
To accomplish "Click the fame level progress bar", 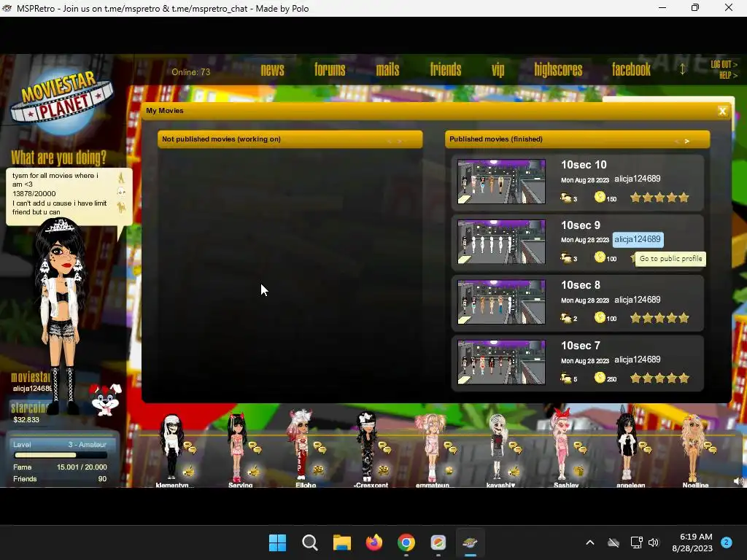I will [x=60, y=455].
